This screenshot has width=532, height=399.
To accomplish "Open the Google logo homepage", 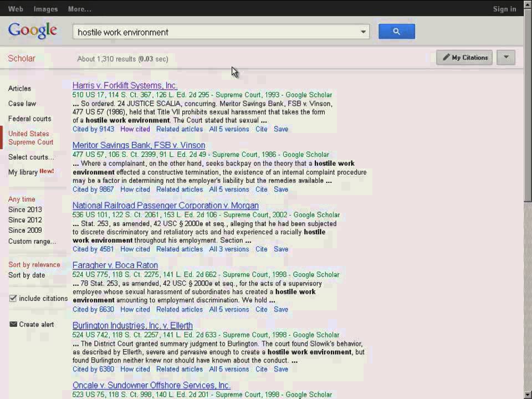I will (x=33, y=30).
